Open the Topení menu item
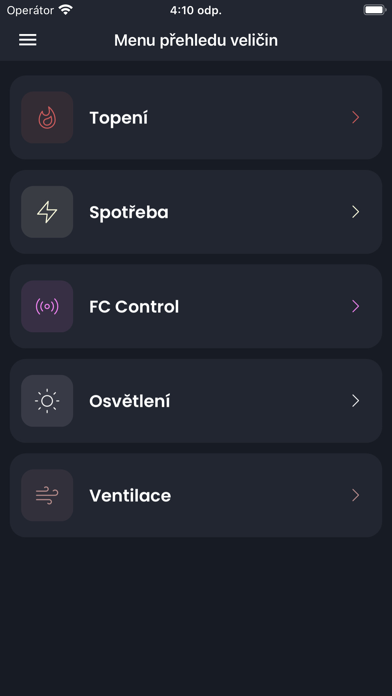The width and height of the screenshot is (392, 696). (196, 118)
